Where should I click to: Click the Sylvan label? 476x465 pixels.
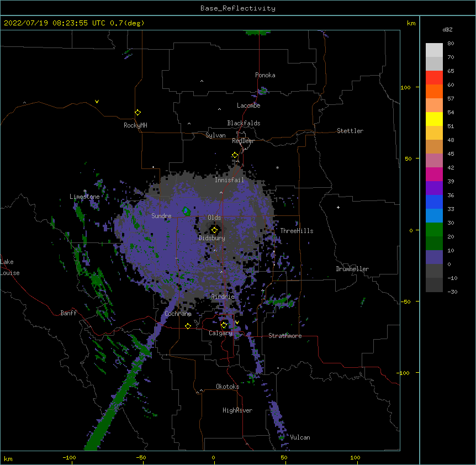pos(215,135)
